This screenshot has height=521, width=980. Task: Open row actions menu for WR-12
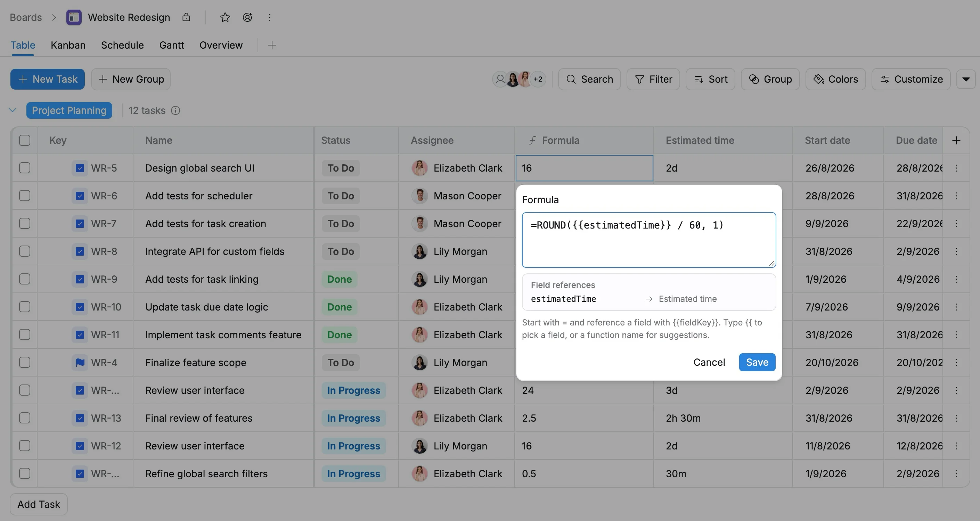coord(956,446)
